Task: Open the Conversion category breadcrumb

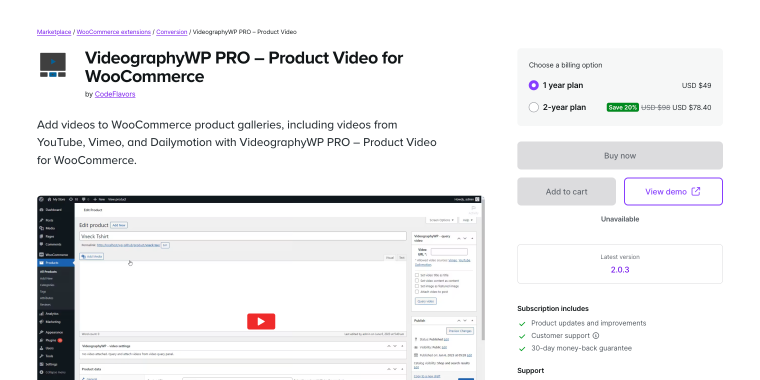Action: [x=172, y=32]
